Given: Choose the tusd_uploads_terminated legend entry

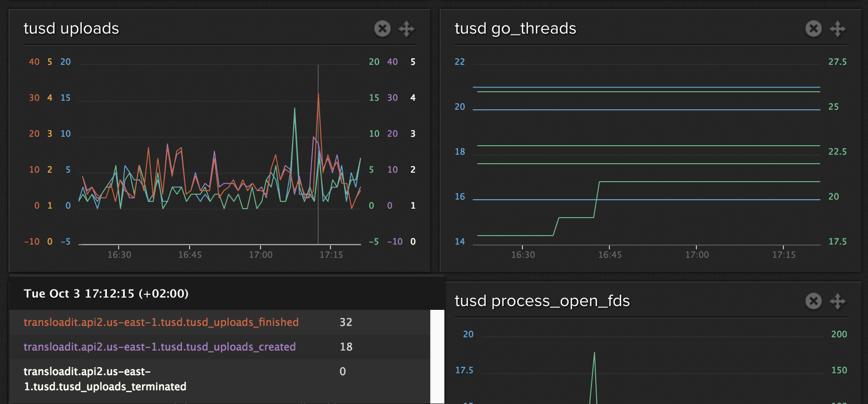Looking at the screenshot, I should (x=105, y=379).
